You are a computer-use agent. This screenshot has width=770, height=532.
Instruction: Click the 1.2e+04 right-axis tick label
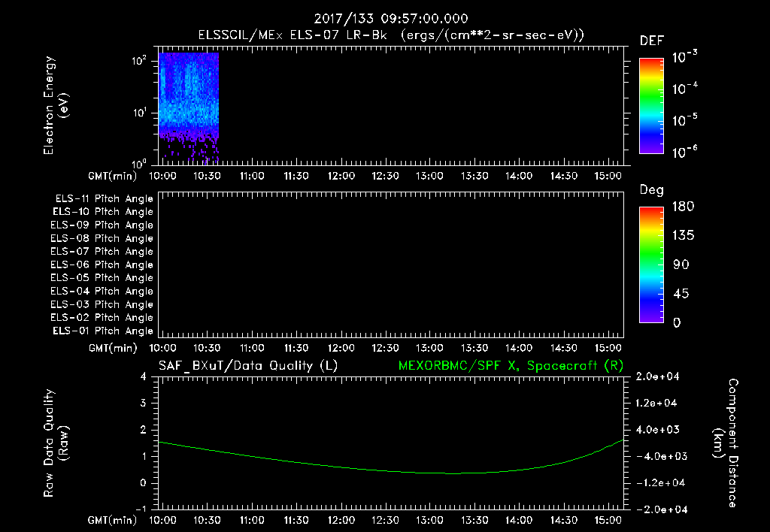pos(656,404)
